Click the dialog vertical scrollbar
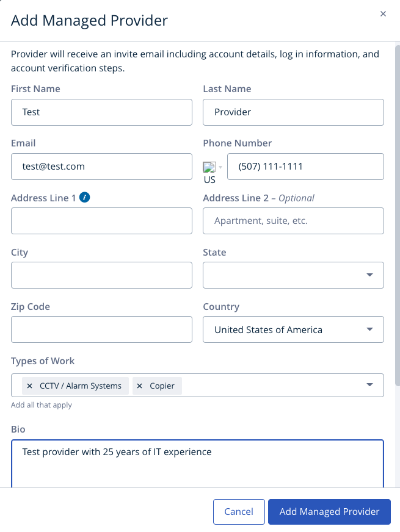 [398, 214]
